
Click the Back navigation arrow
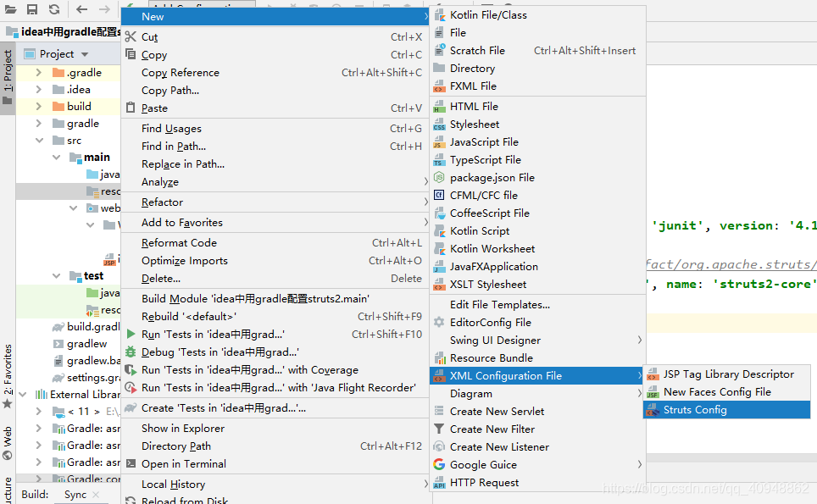tap(82, 8)
